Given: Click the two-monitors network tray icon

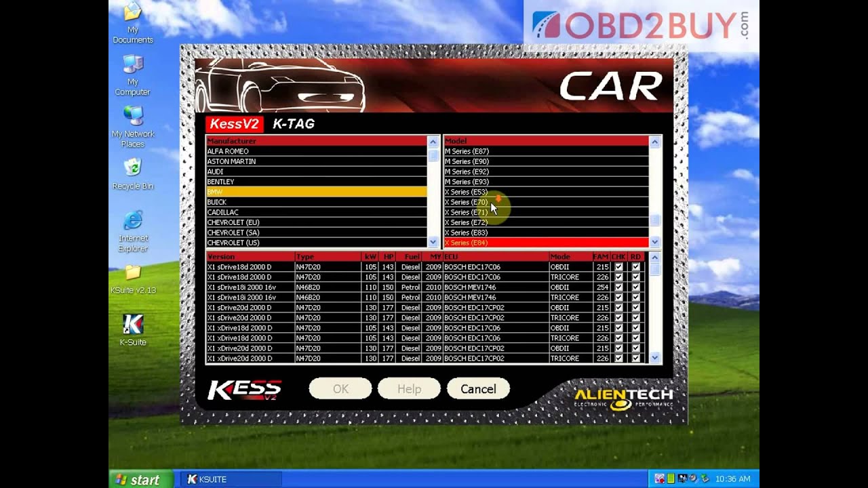Looking at the screenshot, I should [x=682, y=479].
